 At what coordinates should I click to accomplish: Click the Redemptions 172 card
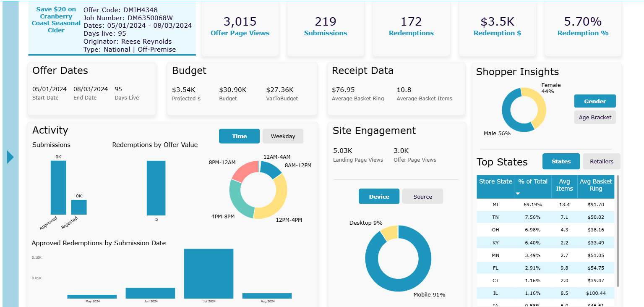[x=411, y=28]
